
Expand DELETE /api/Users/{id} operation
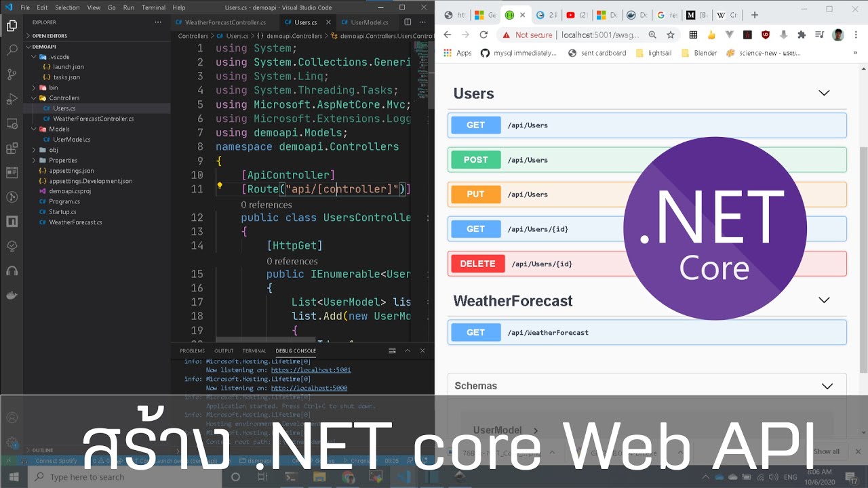(647, 264)
